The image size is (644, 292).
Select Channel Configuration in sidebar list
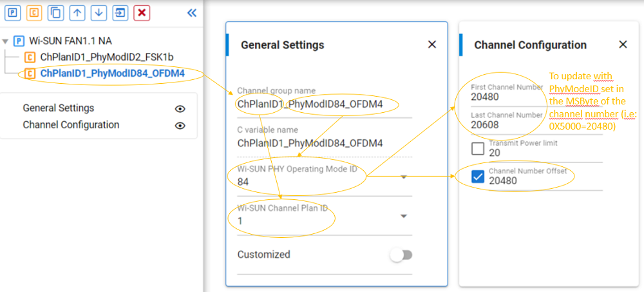tap(71, 124)
